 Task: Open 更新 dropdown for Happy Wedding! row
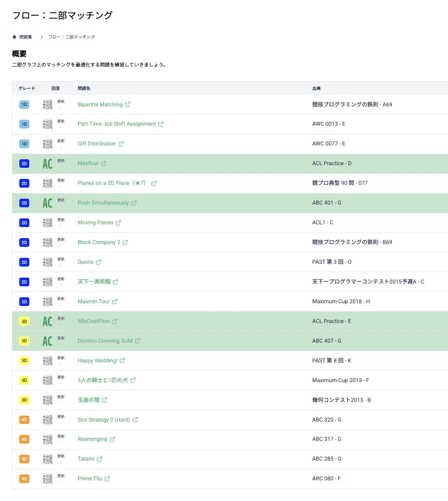coord(61,361)
